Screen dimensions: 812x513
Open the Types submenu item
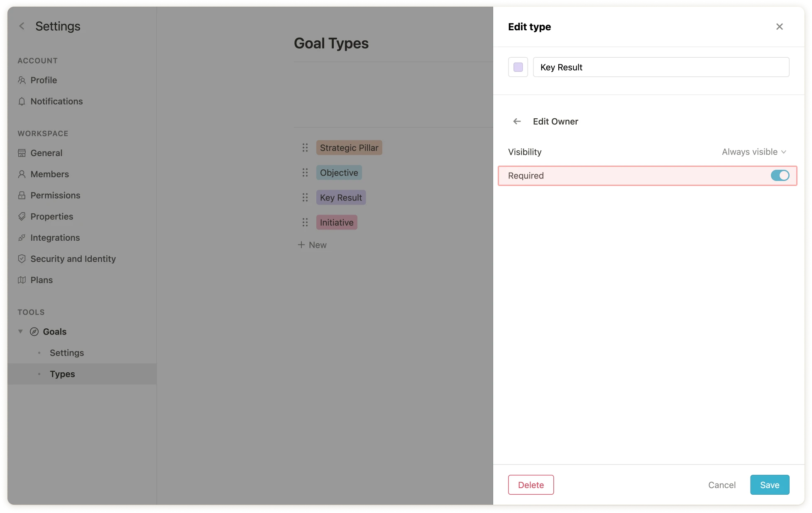pos(62,374)
